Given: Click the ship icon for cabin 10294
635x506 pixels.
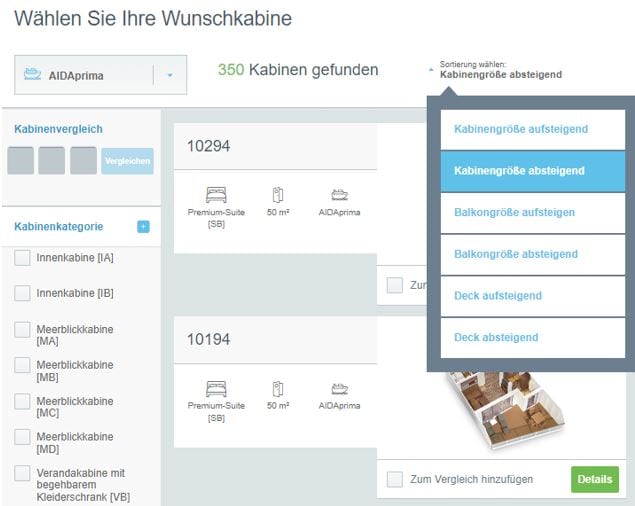Looking at the screenshot, I should coord(340,194).
